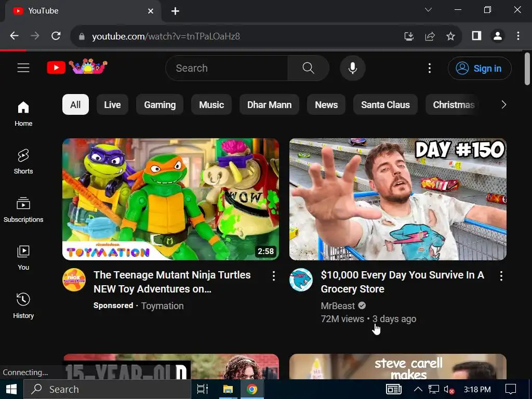Open Chrome tab search chevron
The image size is (532, 399).
pos(428,10)
